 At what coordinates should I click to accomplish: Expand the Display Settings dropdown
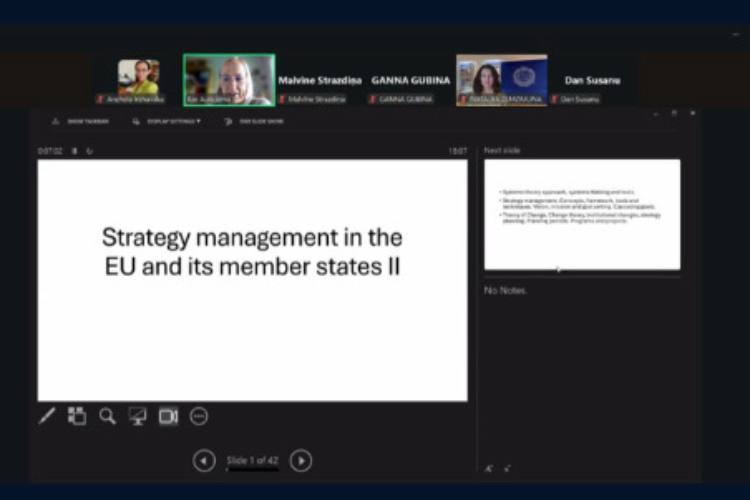click(167, 121)
